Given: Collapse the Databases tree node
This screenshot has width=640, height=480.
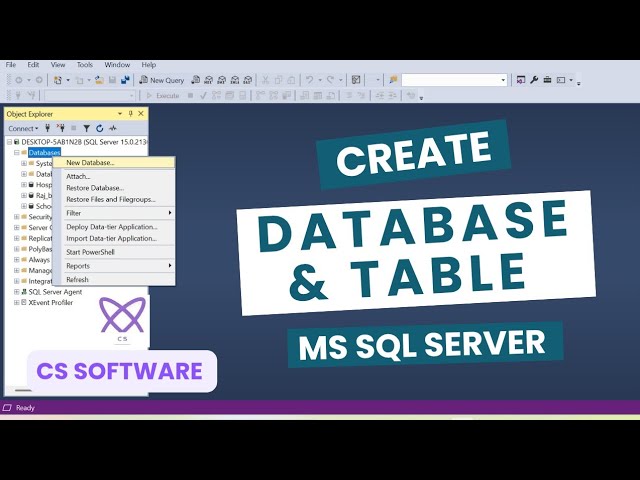Looking at the screenshot, I should click(x=17, y=153).
